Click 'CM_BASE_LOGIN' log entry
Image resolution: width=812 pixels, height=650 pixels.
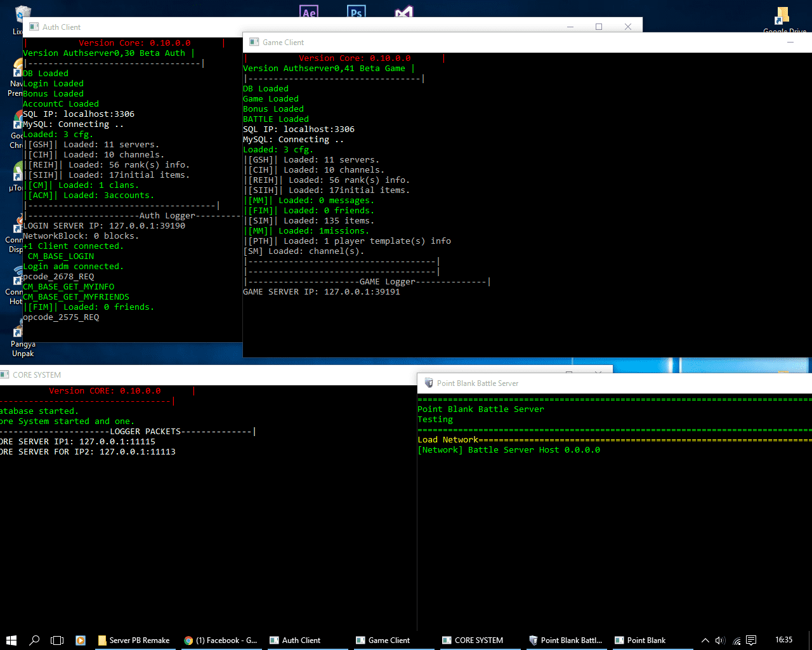tap(61, 256)
